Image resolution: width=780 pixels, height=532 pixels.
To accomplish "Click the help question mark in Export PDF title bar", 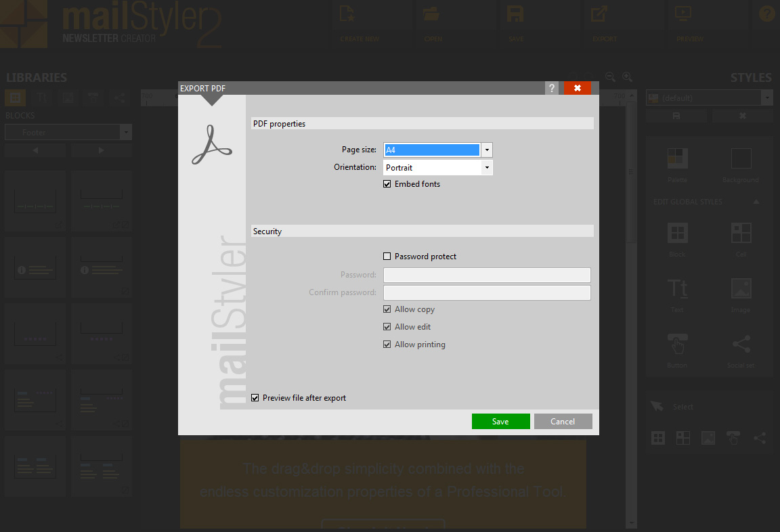I will pyautogui.click(x=552, y=88).
